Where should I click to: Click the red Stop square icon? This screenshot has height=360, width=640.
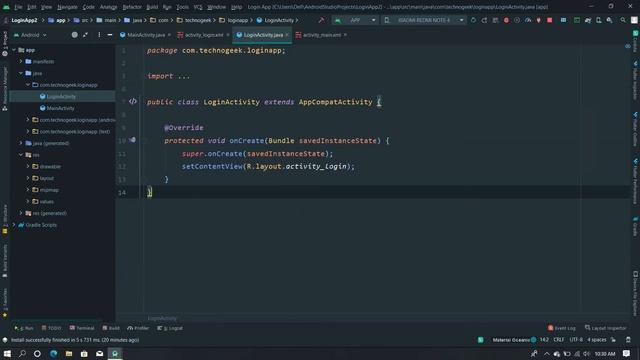point(549,20)
